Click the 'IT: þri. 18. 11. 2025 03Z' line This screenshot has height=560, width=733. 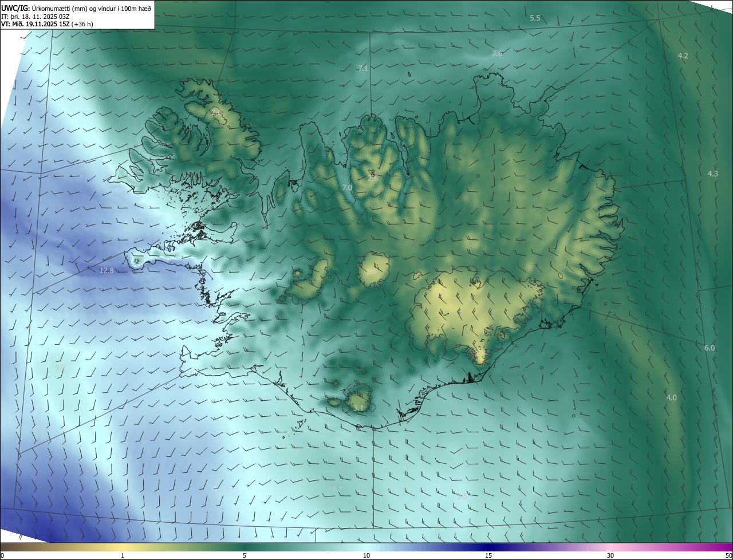coord(36,16)
